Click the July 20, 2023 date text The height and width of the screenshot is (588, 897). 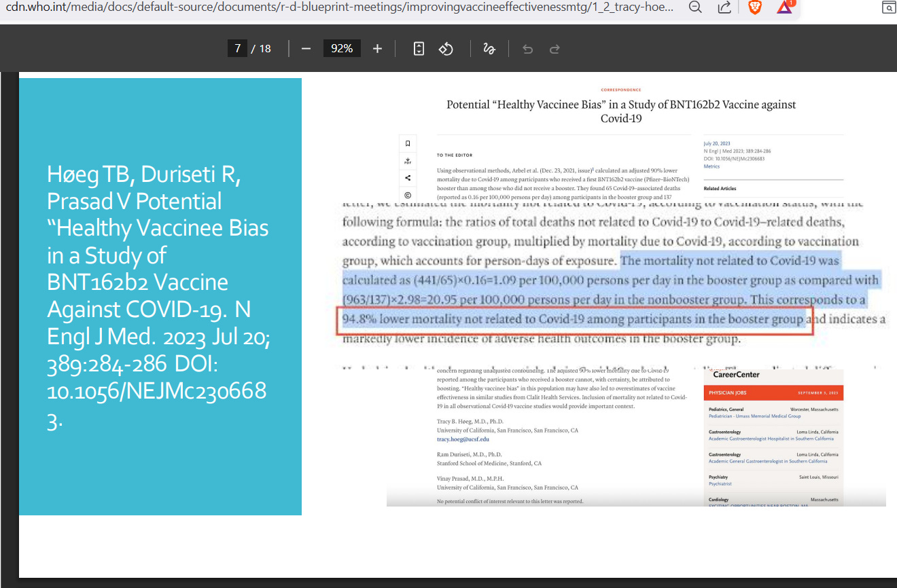[x=716, y=144]
